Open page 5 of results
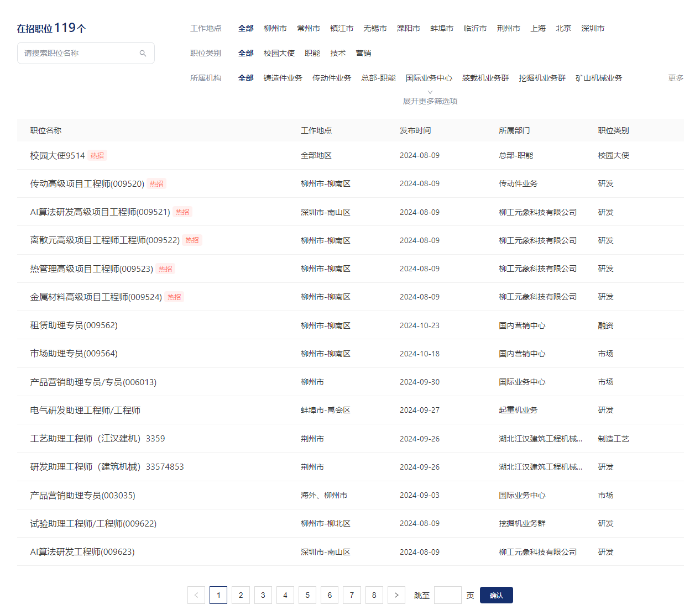The width and height of the screenshot is (700, 610). [x=307, y=595]
